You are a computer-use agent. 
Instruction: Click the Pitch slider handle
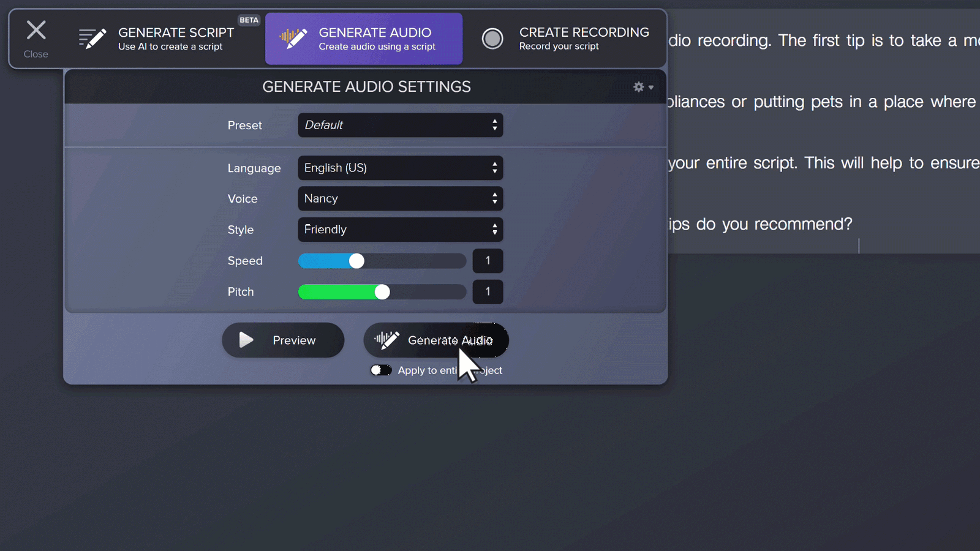(382, 292)
